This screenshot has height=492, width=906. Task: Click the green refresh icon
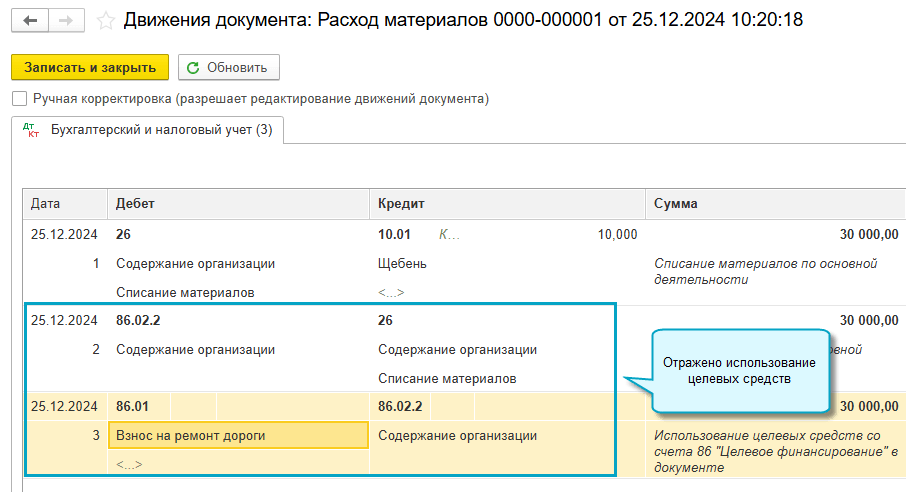[193, 68]
